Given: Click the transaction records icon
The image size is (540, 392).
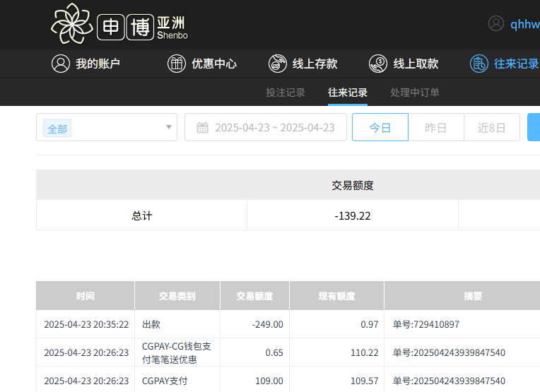Looking at the screenshot, I should (x=479, y=64).
